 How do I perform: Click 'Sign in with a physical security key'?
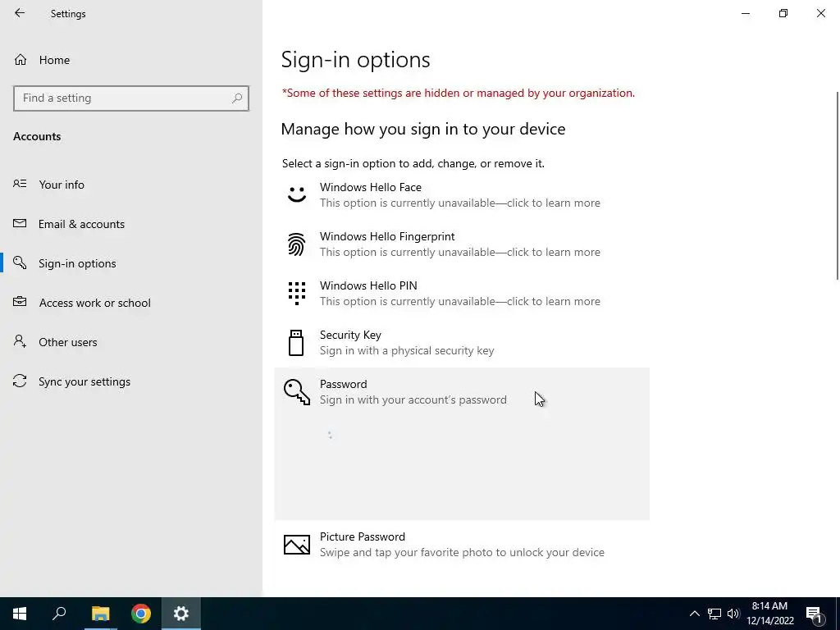(407, 351)
